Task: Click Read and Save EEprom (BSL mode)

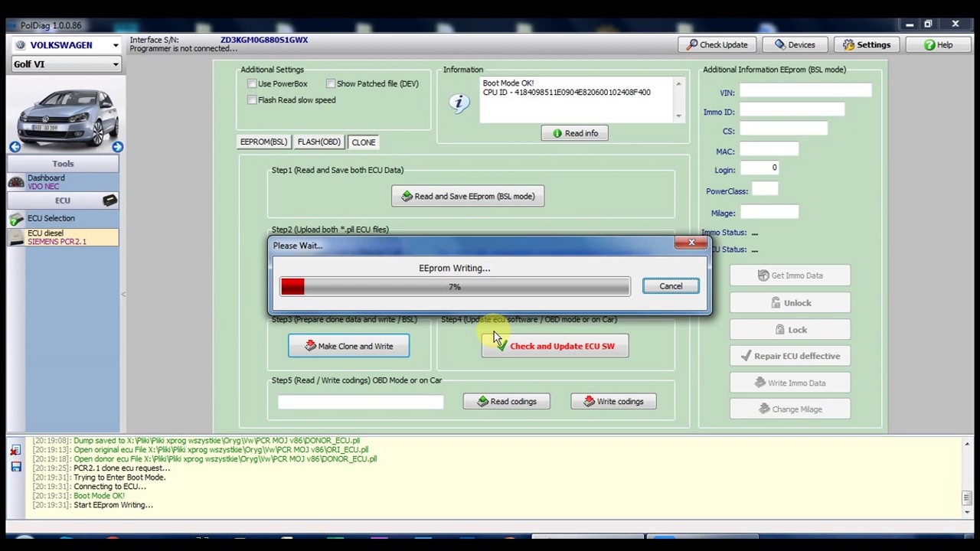Action: (x=468, y=197)
